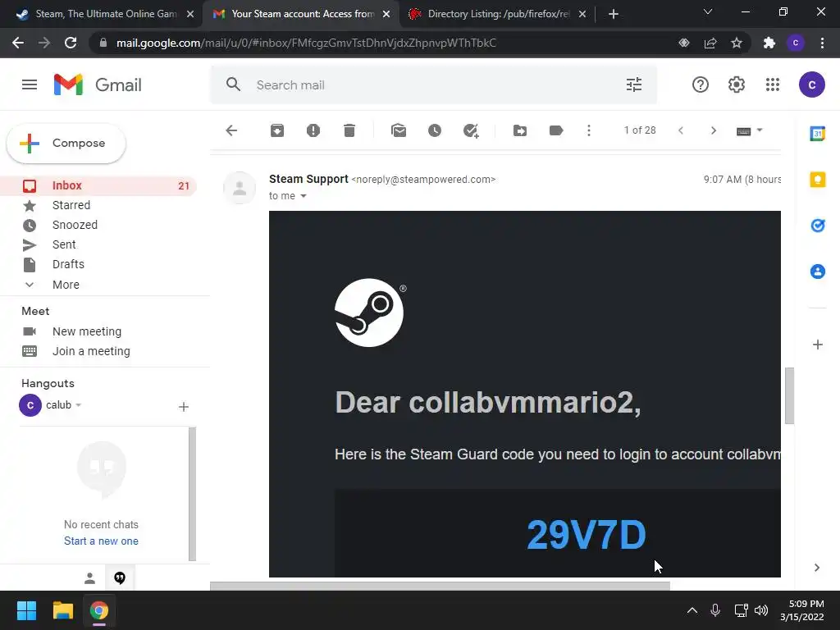Viewport: 840px width, 630px height.
Task: Open the taskbar clock and date
Action: pyautogui.click(x=802, y=610)
